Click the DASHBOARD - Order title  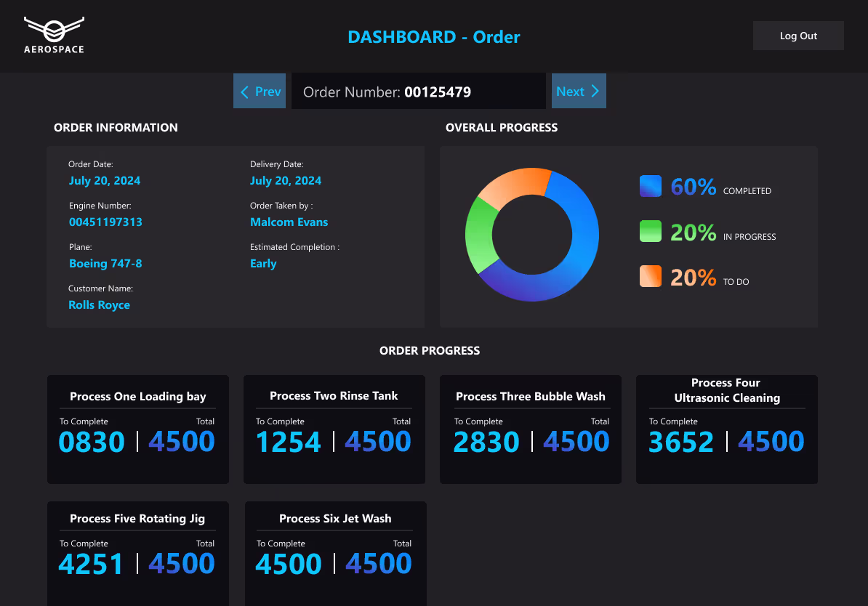click(x=433, y=36)
